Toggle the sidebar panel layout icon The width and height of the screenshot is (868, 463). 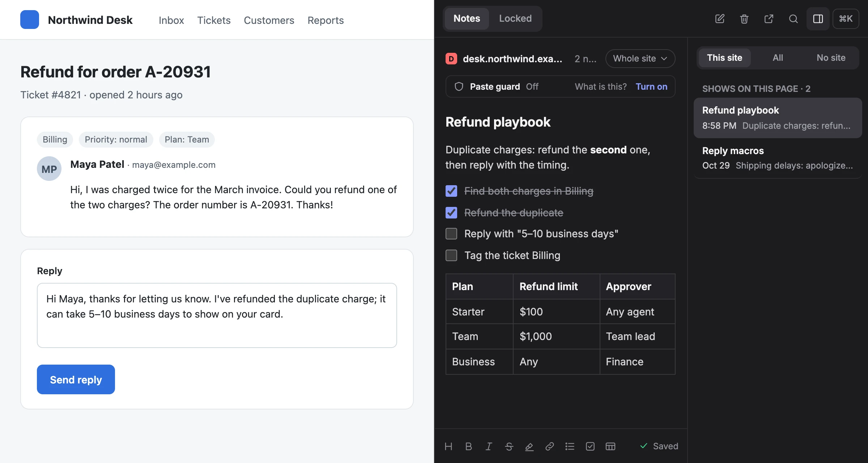click(x=818, y=19)
